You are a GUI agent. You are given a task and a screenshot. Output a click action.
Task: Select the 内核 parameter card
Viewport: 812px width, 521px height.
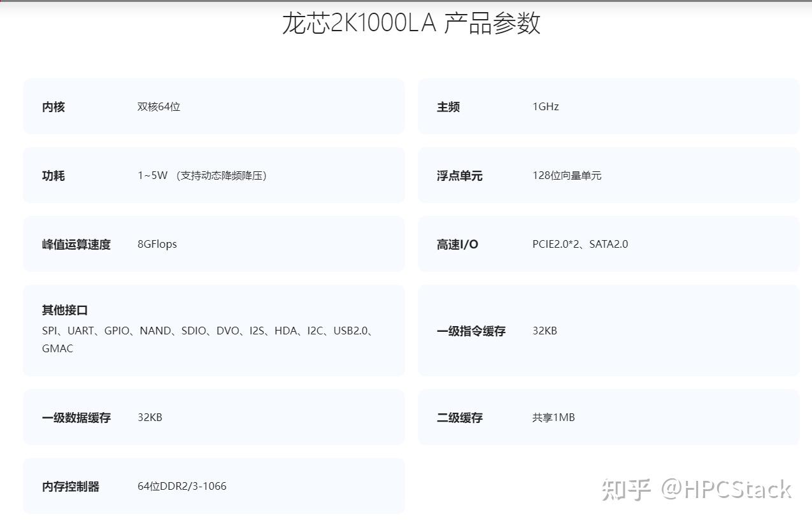pos(213,106)
